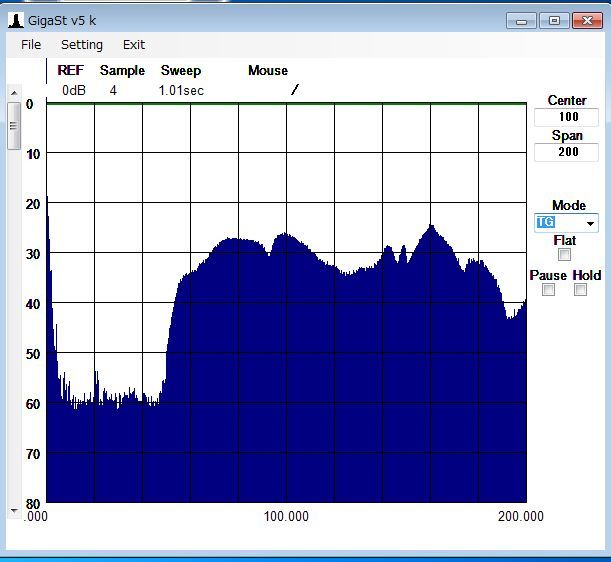
Task: Click the 30 dB level axis label
Action: [x=33, y=254]
